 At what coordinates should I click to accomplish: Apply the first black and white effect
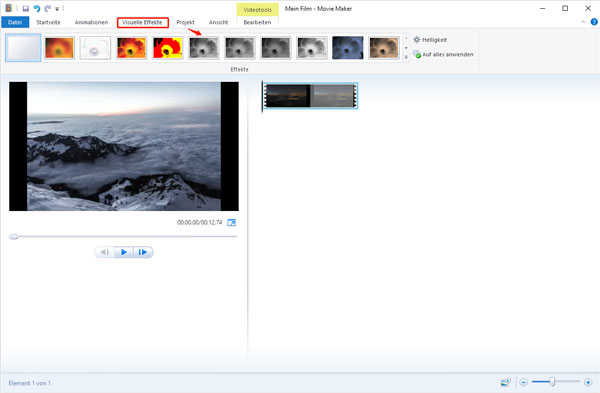(204, 48)
